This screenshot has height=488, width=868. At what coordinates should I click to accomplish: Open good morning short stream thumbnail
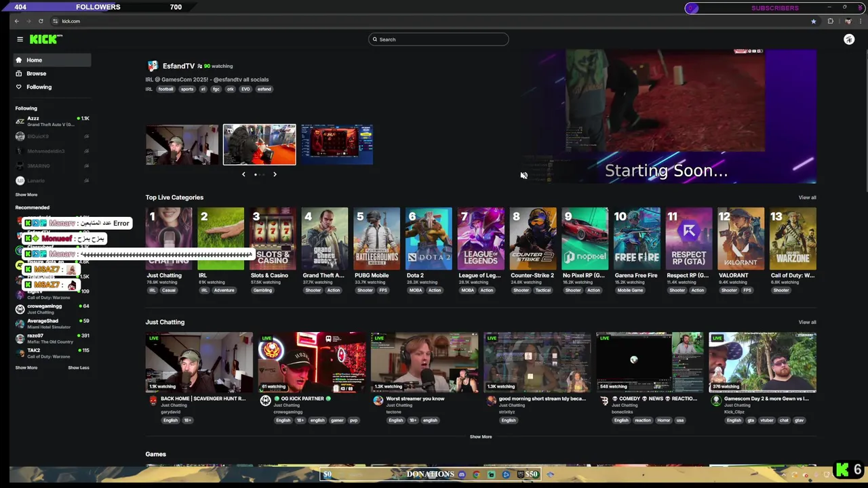(x=537, y=363)
